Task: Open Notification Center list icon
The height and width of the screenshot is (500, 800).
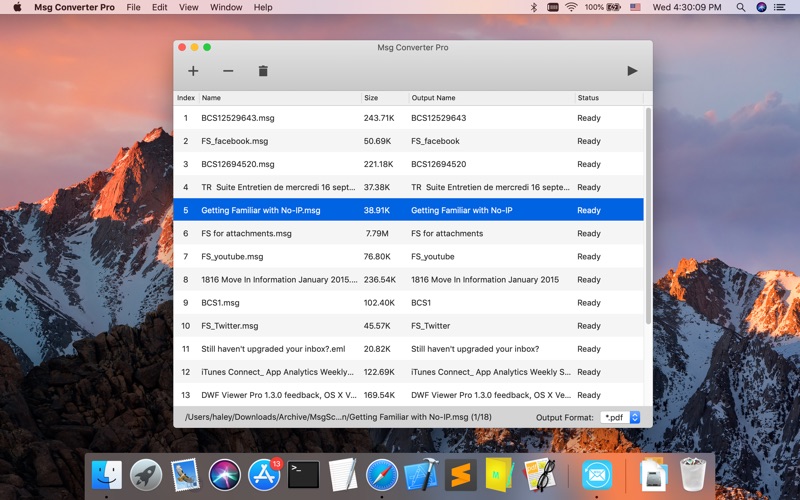Action: (x=779, y=7)
